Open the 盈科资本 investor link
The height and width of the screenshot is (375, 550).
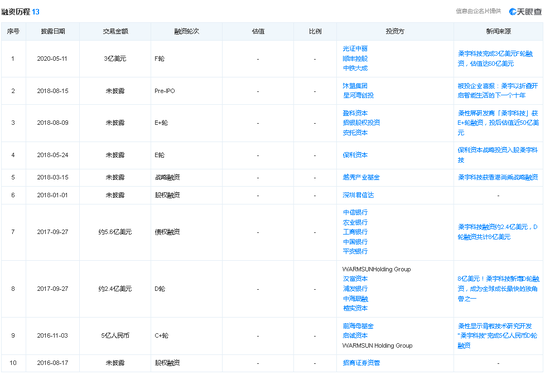click(355, 113)
